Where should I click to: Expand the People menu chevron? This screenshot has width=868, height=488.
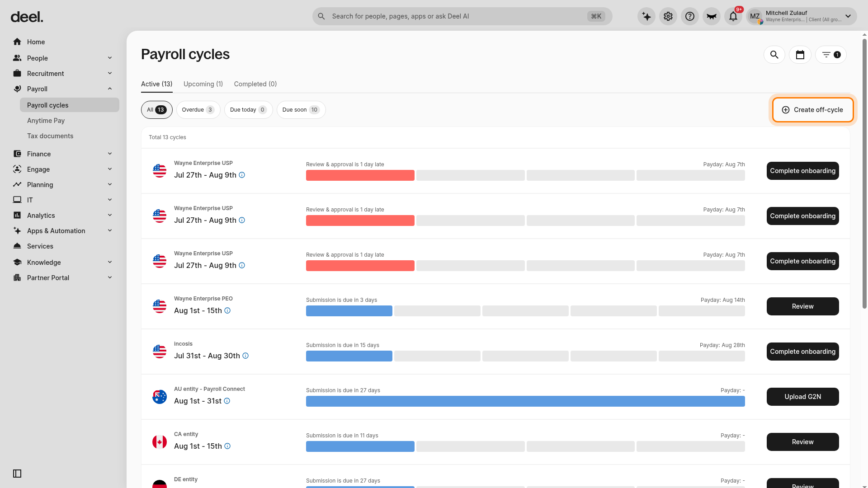pos(110,58)
